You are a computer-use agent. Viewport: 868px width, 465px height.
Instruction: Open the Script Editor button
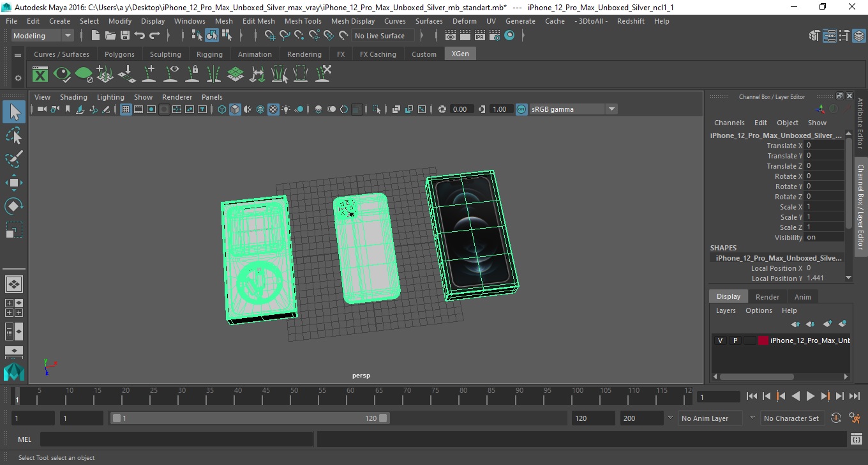(x=857, y=439)
